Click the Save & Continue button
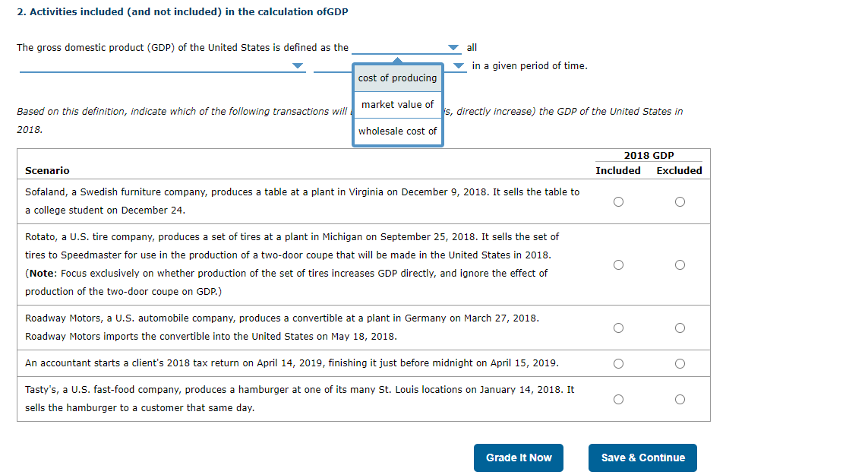The width and height of the screenshot is (868, 475). coord(642,458)
